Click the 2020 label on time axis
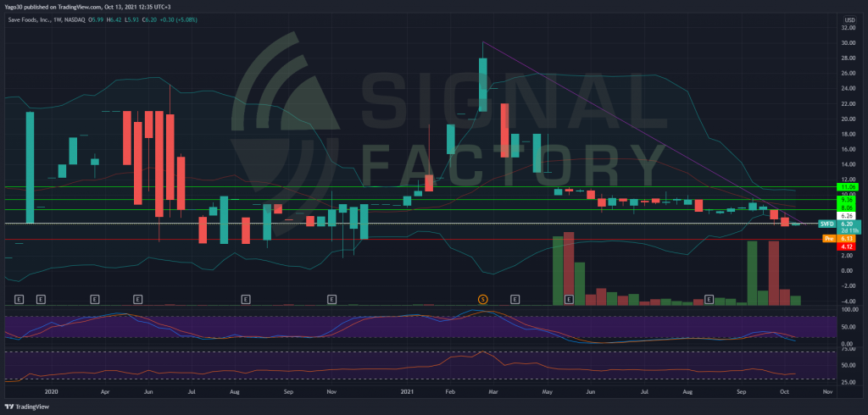 (51, 391)
